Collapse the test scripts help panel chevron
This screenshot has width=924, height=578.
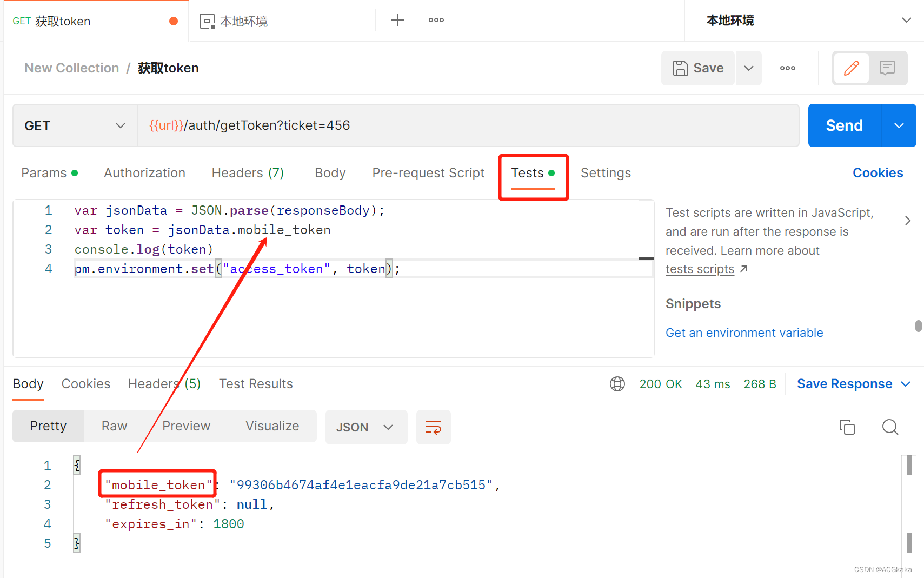point(908,221)
